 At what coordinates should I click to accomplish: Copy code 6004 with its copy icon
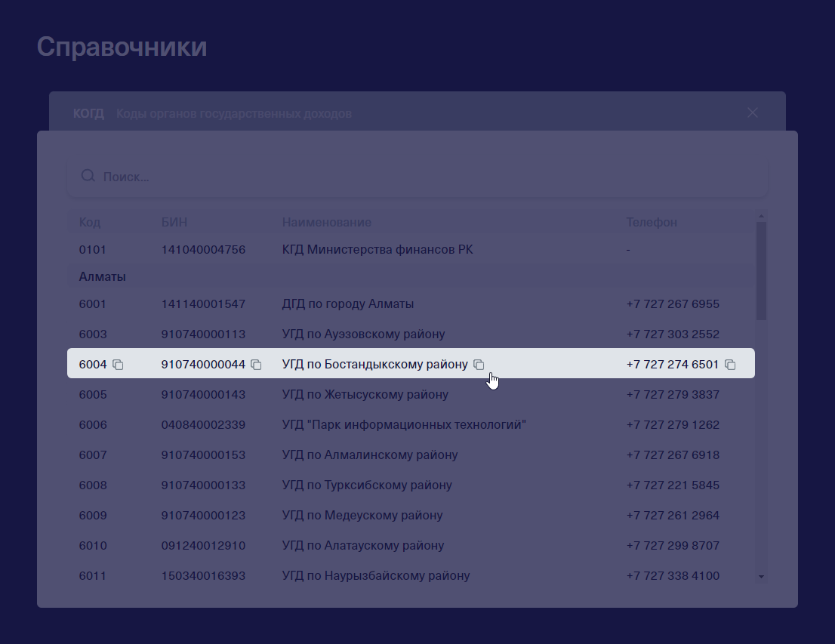pos(118,365)
